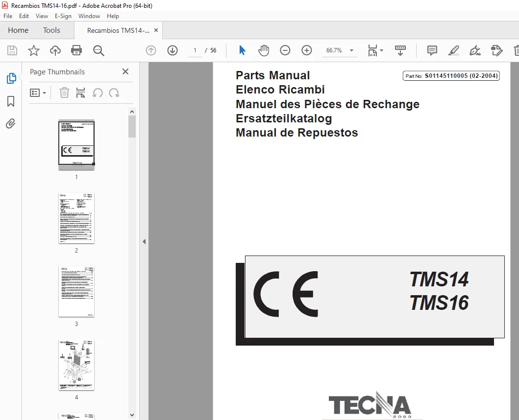This screenshot has width=519, height=420.
Task: Add a comment with speech bubble icon
Action: point(432,50)
